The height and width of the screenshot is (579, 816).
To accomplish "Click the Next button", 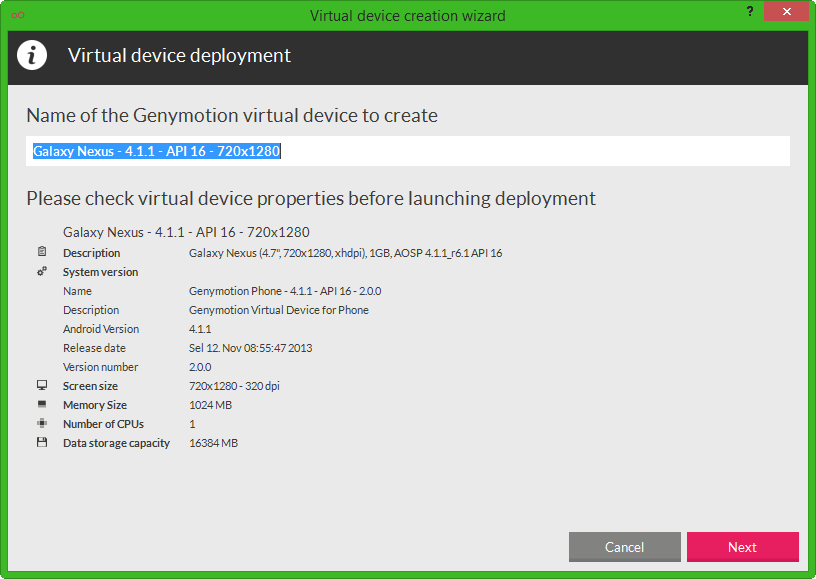I will pos(743,547).
